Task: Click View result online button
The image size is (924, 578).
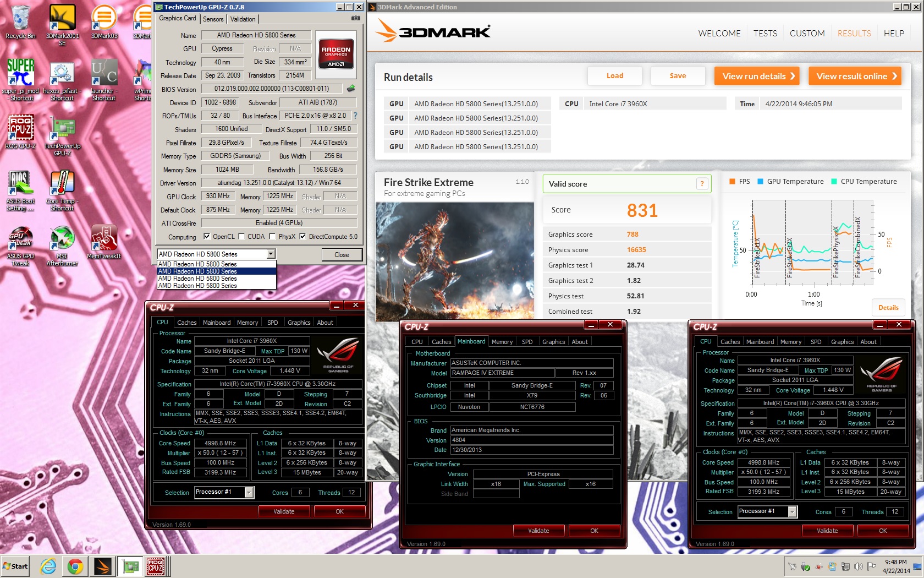Action: click(x=855, y=76)
